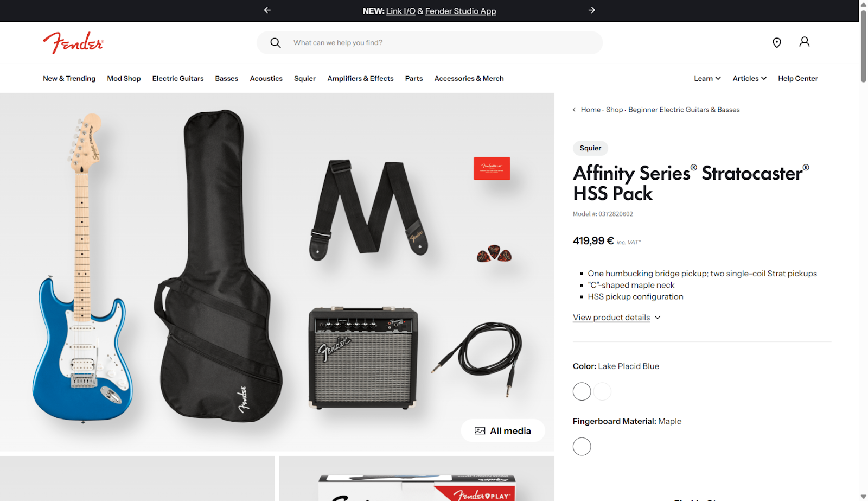Click the search magnifier icon

coord(276,43)
